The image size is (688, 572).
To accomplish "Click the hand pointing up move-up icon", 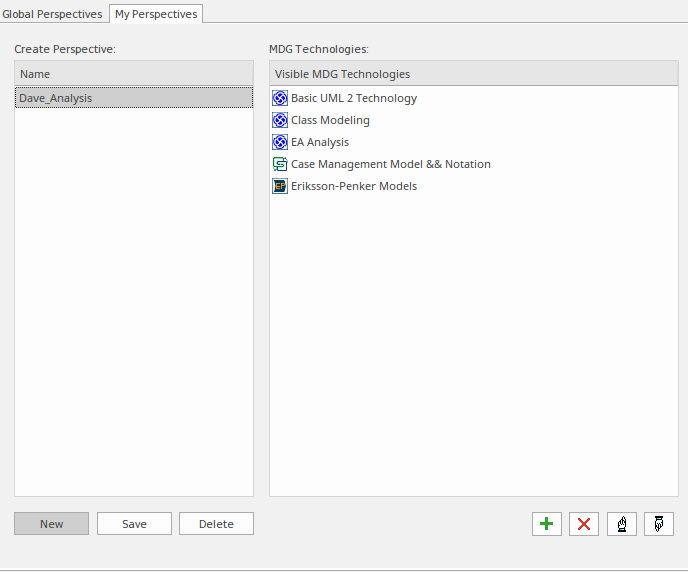I will (x=622, y=524).
